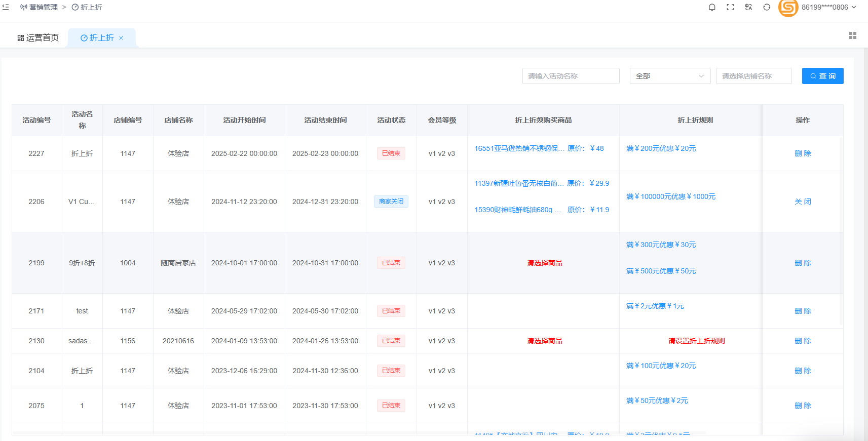Focus the 请输入活动名称 input field
The height and width of the screenshot is (441, 868).
[571, 76]
